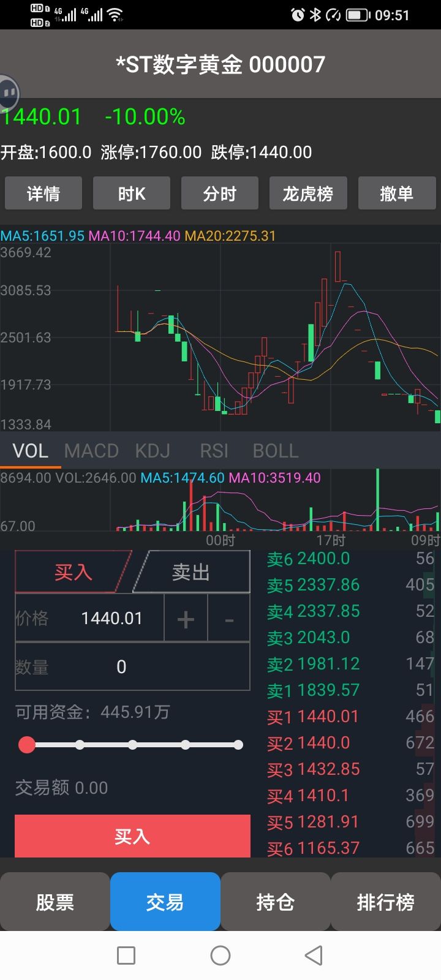
Task: Select buy order 买3 at 1432.85
Action: click(x=350, y=769)
